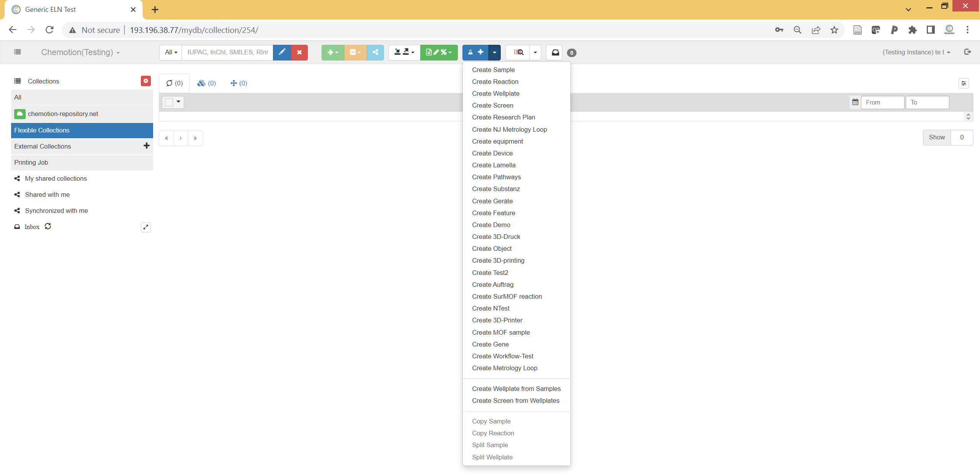Click inside the 'From' date field

pyautogui.click(x=883, y=102)
